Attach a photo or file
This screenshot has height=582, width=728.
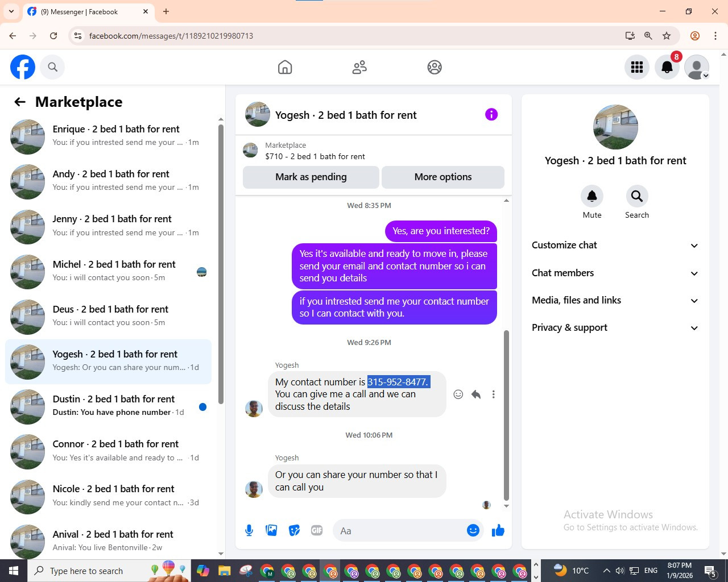click(x=271, y=530)
